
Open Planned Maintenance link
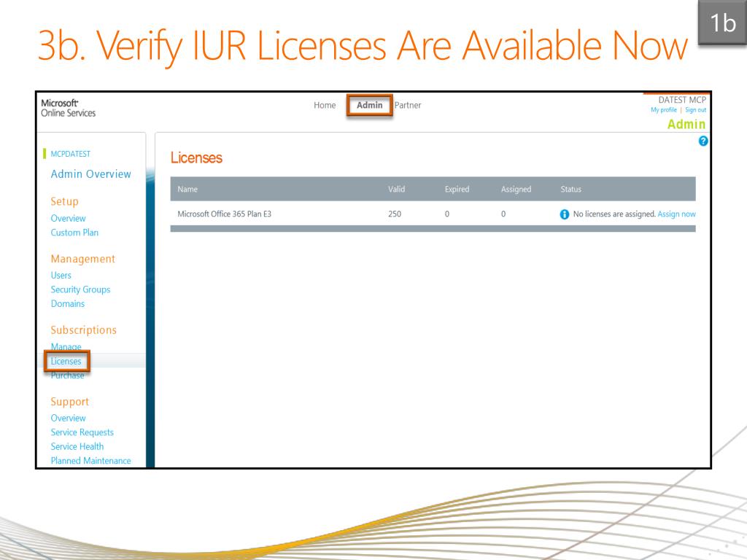pyautogui.click(x=90, y=461)
